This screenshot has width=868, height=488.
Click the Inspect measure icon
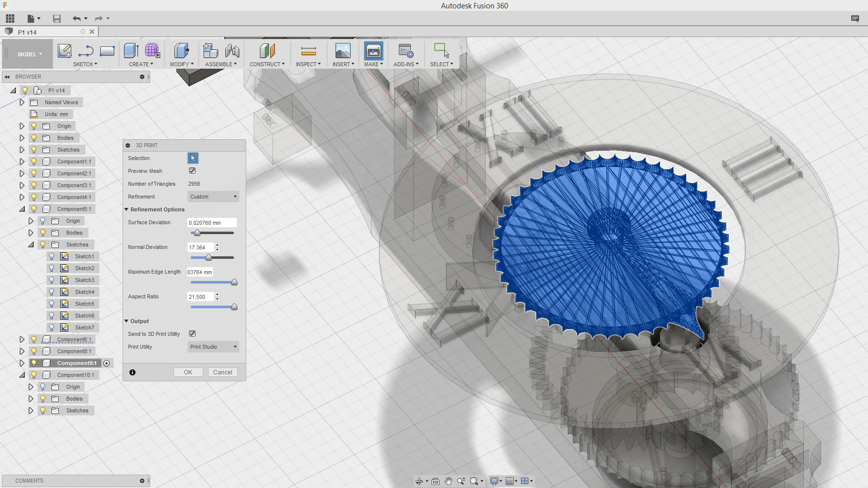(308, 51)
